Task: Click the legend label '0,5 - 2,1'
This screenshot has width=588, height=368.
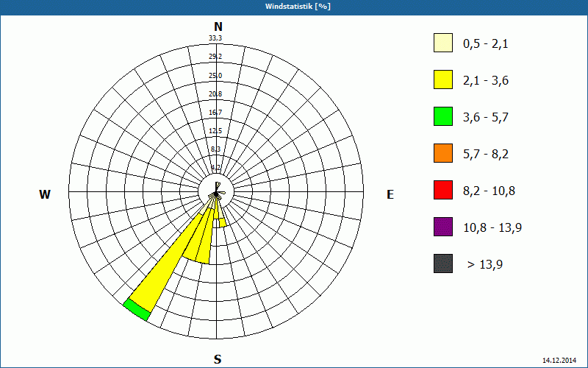Action: click(x=486, y=44)
